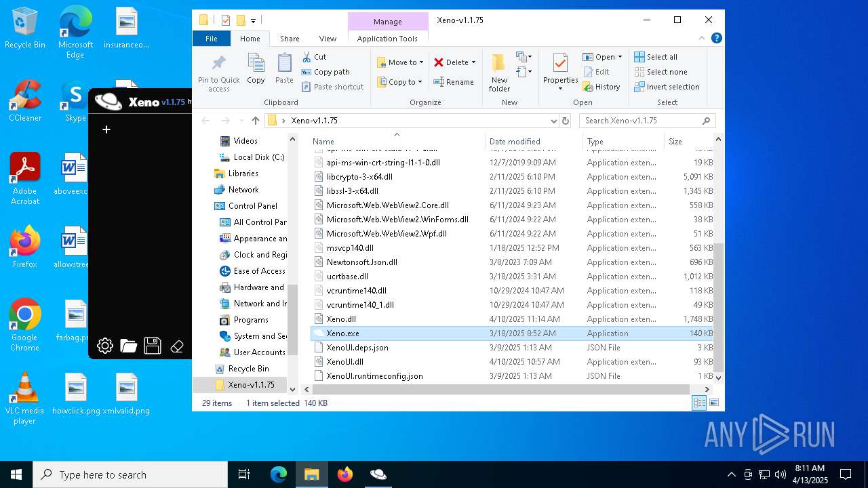
Task: Click Cut in the Clipboard group
Action: pos(314,57)
